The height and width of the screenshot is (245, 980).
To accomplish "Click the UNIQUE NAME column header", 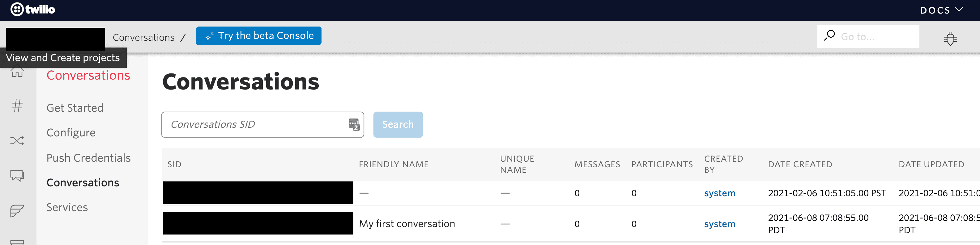I will coord(517,164).
